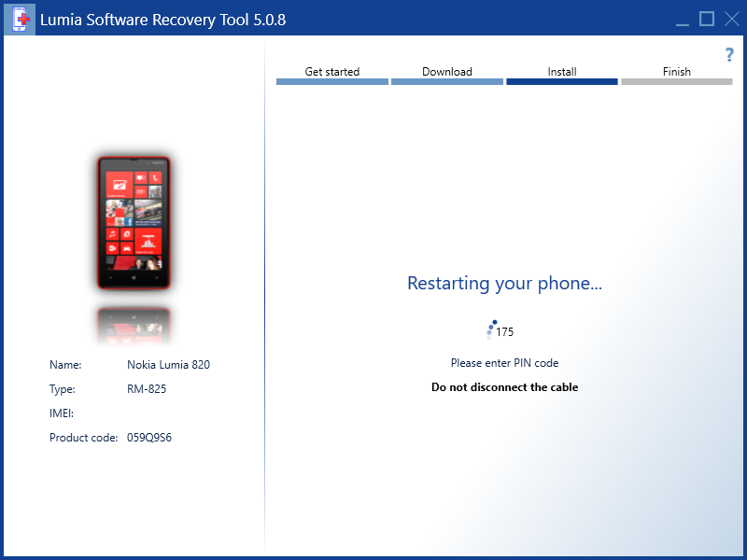Click the window title 'Lumia Software Recovery Tool 5.0.8'
Viewport: 747px width, 560px height.
click(162, 20)
